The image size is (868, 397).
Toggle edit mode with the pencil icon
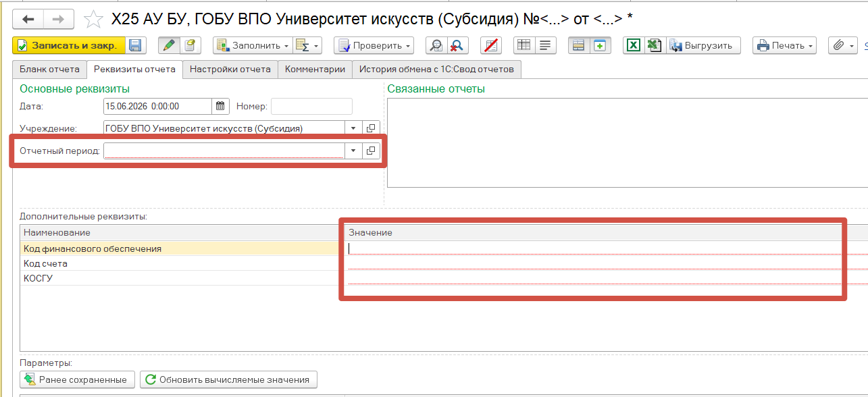coord(169,45)
